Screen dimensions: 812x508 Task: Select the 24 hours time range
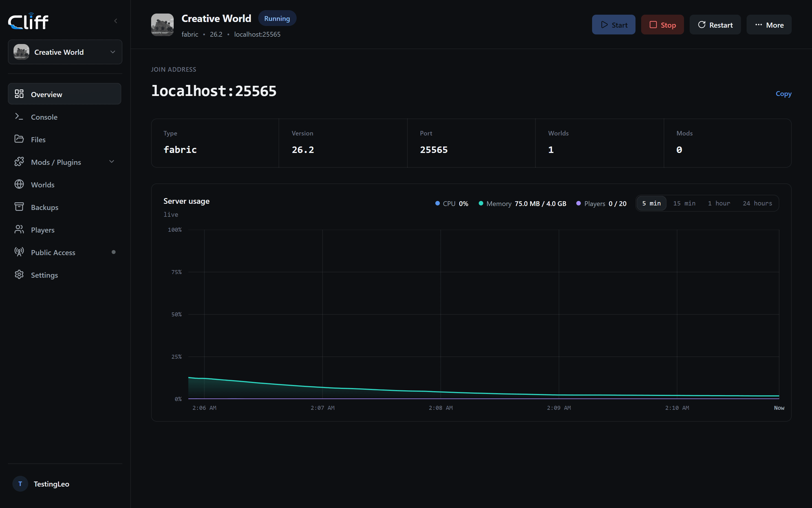[757, 203]
